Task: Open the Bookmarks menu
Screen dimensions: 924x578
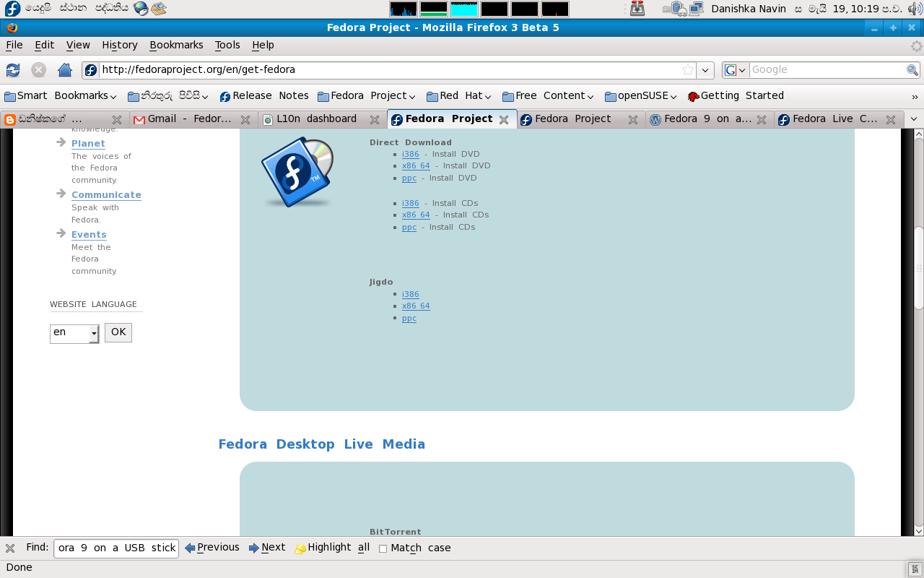Action: 176,45
